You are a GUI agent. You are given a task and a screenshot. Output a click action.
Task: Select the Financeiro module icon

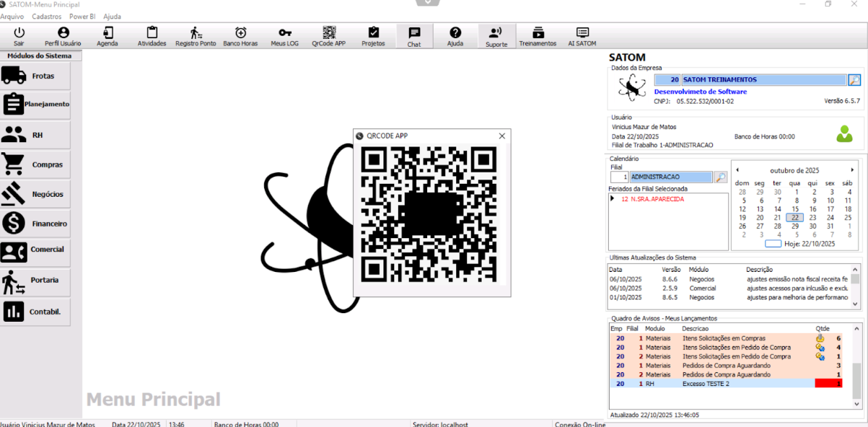tap(35, 224)
